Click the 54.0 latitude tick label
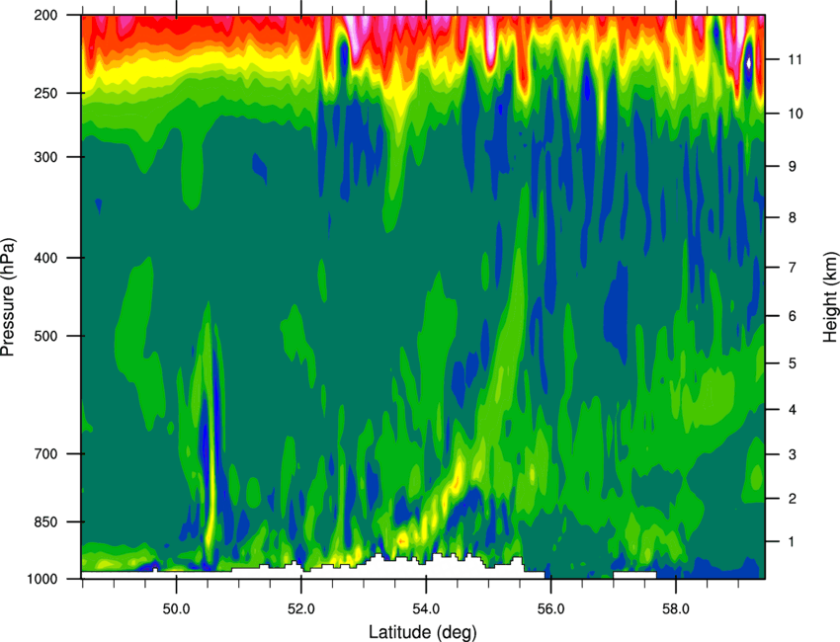 [x=426, y=608]
